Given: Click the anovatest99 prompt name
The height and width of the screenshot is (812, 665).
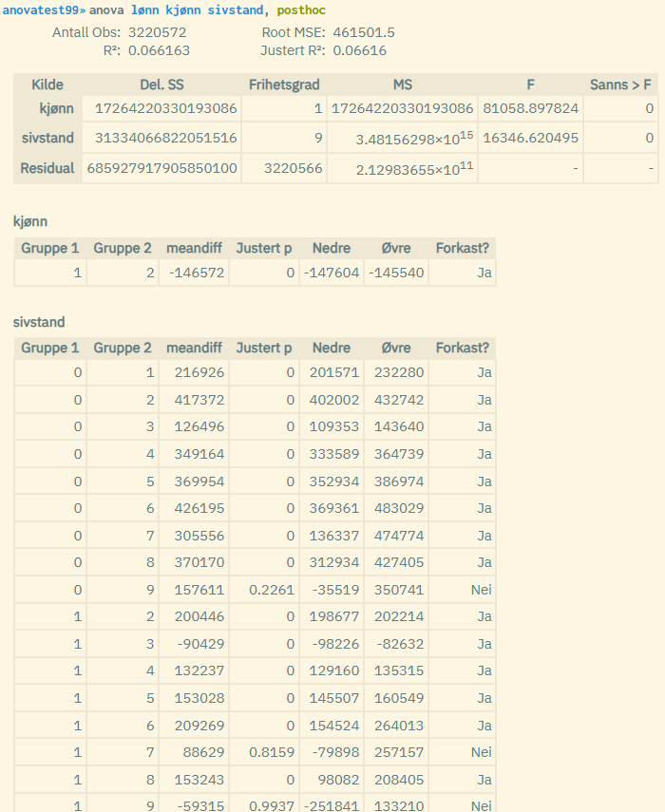Looking at the screenshot, I should coord(42,9).
